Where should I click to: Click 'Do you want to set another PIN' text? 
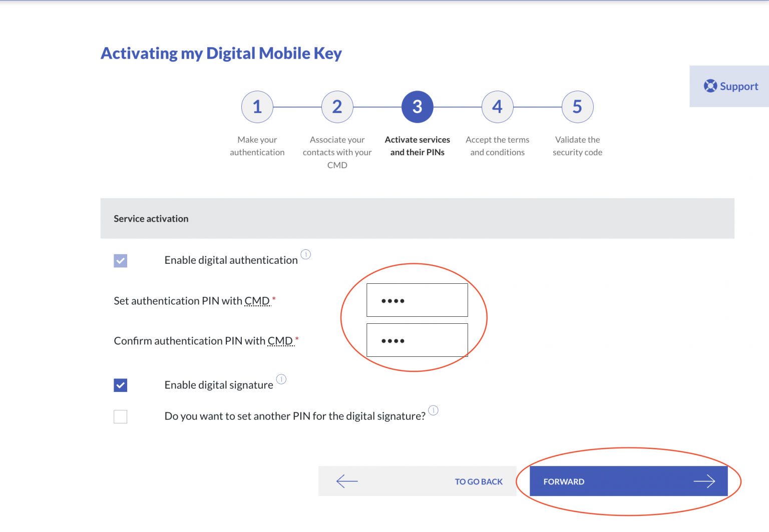(295, 416)
